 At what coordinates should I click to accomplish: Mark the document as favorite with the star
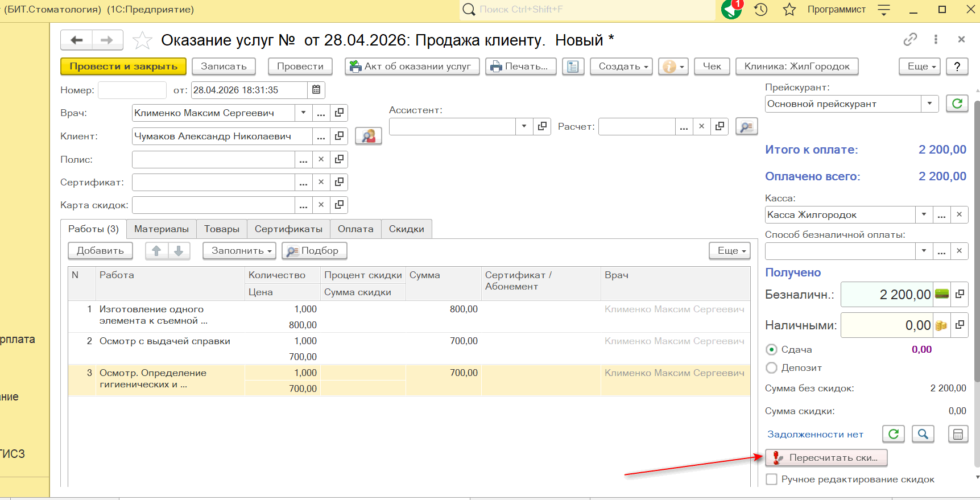tap(142, 40)
